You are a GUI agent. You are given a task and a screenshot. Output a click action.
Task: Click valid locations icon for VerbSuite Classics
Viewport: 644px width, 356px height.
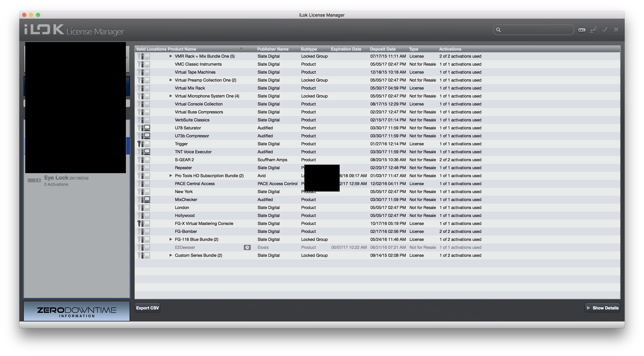[144, 120]
